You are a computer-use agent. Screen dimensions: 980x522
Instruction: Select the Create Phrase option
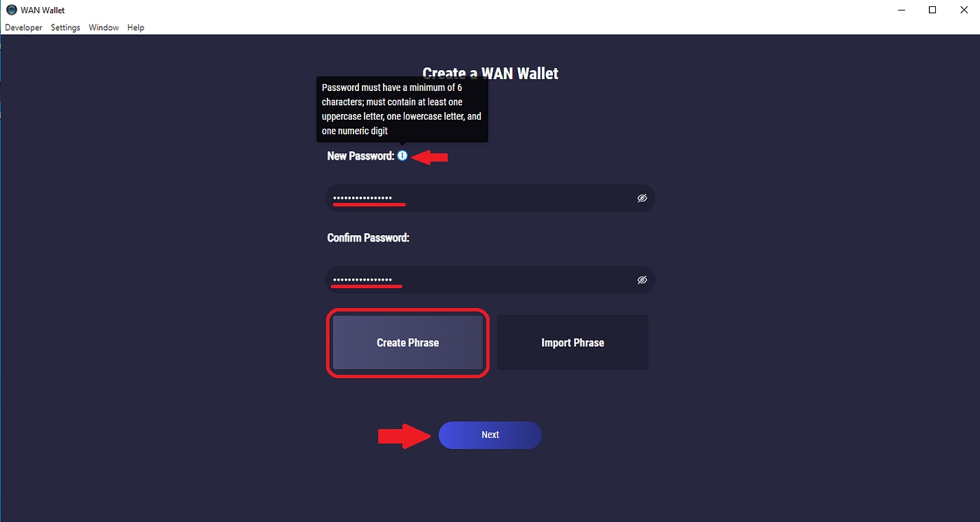407,343
